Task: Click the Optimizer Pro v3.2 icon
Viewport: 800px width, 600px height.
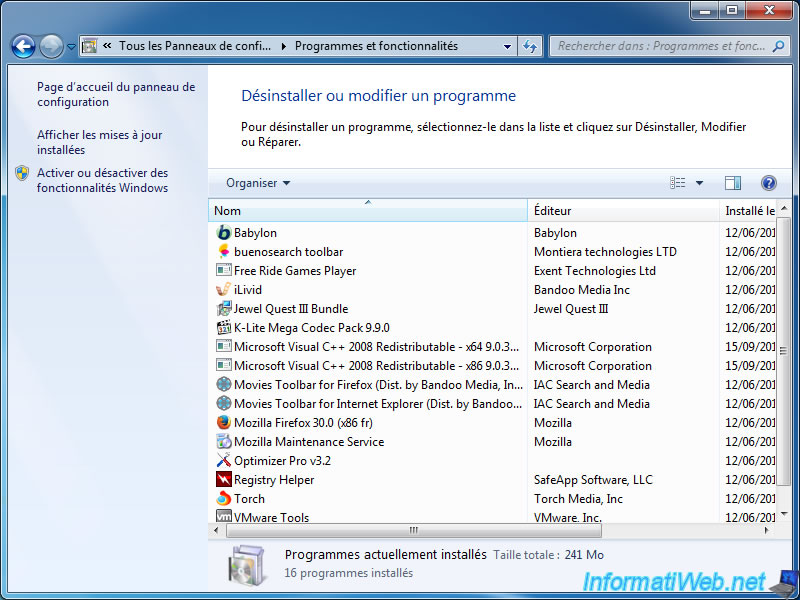Action: 223,460
